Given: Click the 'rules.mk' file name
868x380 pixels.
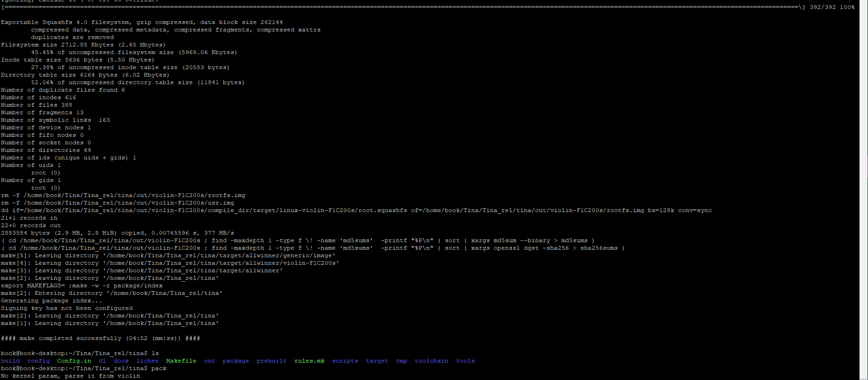Looking at the screenshot, I should (309, 361).
